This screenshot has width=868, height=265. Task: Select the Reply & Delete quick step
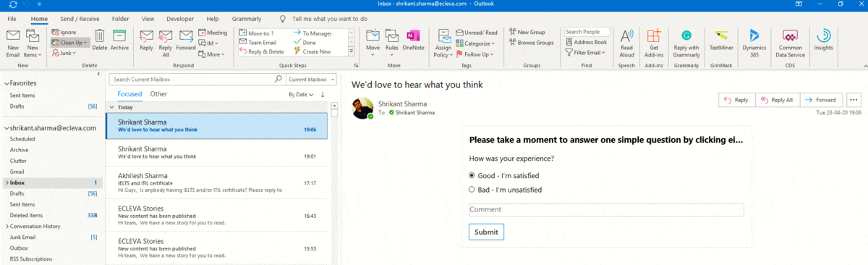click(x=261, y=51)
